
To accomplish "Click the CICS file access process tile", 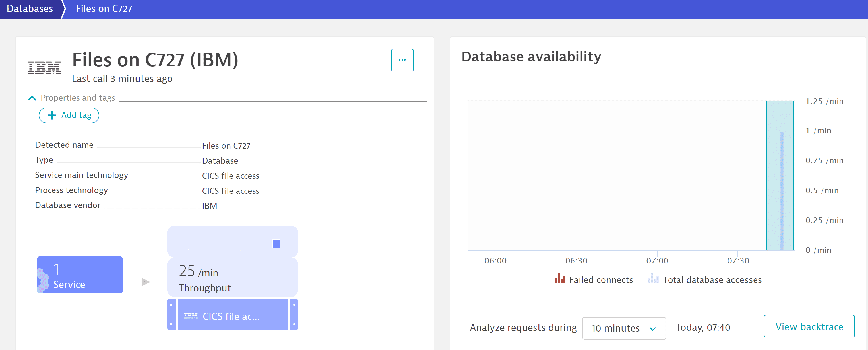I will 233,314.
